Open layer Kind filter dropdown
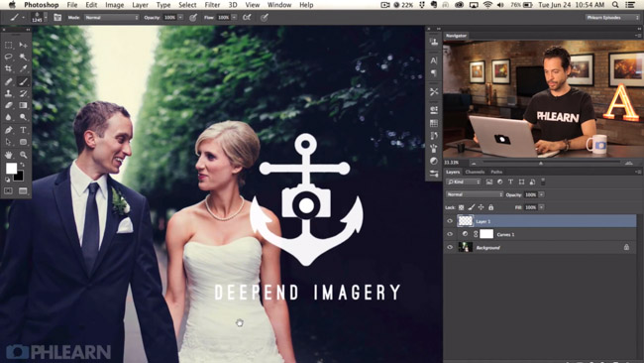 coord(464,181)
